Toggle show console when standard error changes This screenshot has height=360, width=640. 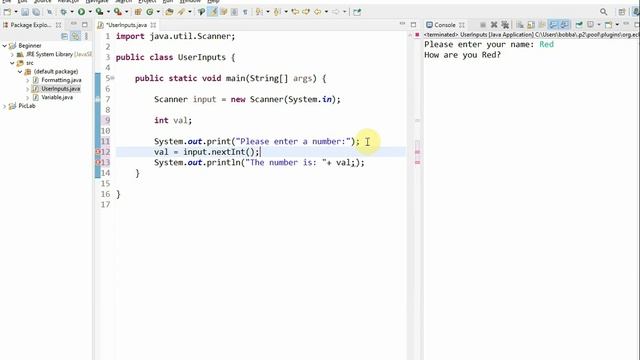click(x=564, y=25)
